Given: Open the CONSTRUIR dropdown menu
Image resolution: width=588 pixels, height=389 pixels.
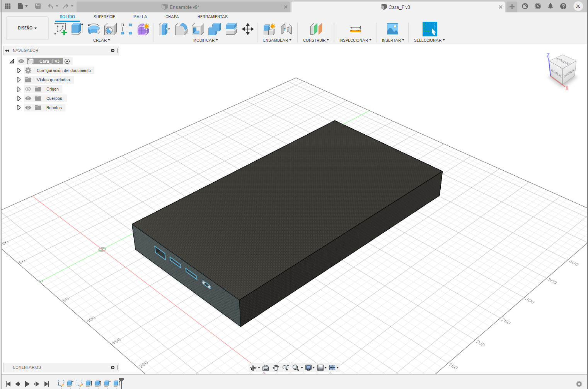Looking at the screenshot, I should 316,40.
